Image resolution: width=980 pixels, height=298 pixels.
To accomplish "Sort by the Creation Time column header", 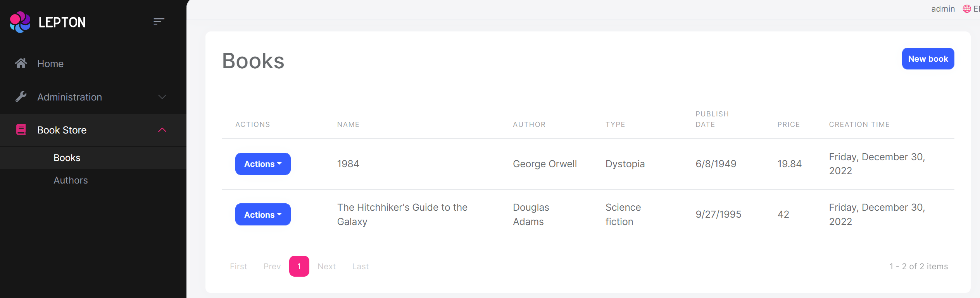I will click(x=859, y=125).
